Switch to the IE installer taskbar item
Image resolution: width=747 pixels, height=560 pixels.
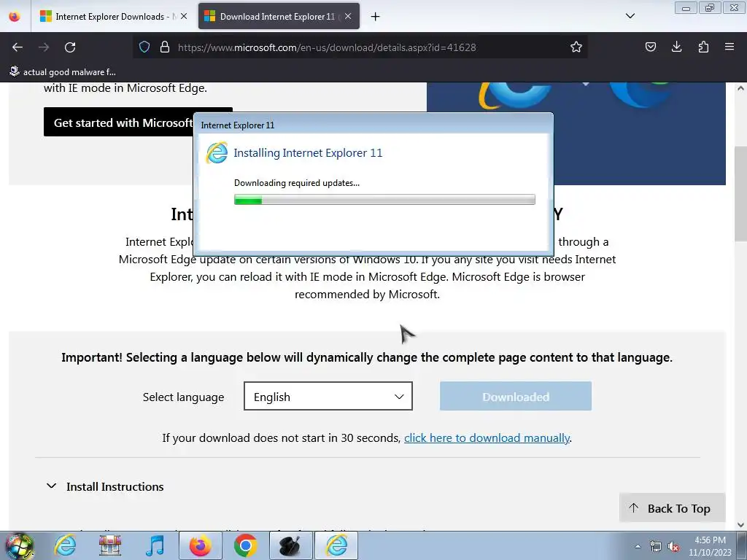tap(336, 545)
